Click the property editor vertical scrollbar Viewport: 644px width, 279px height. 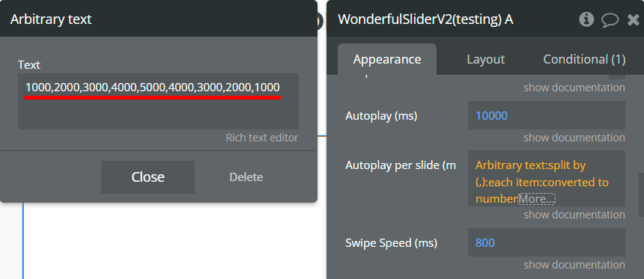(641, 195)
